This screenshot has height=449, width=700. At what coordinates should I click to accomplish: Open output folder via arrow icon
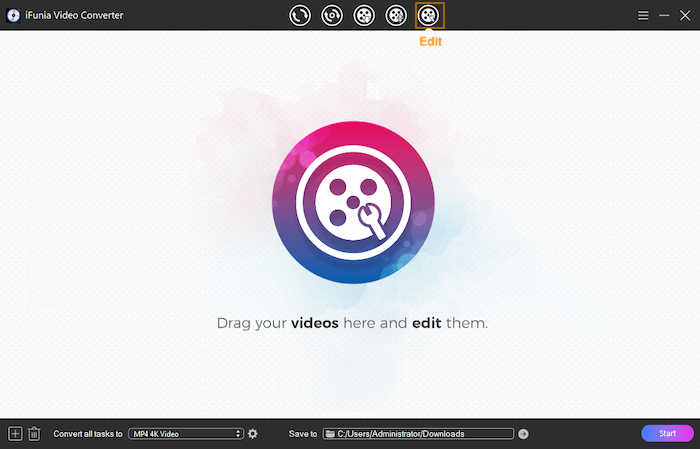[x=523, y=433]
